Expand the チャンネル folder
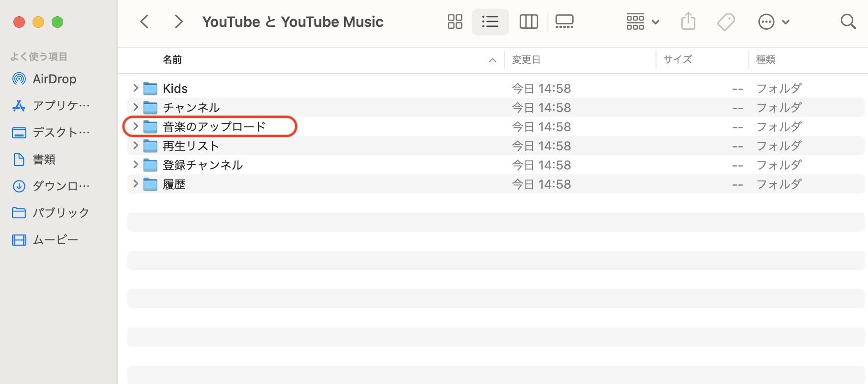Viewport: 868px width, 384px height. pos(135,107)
